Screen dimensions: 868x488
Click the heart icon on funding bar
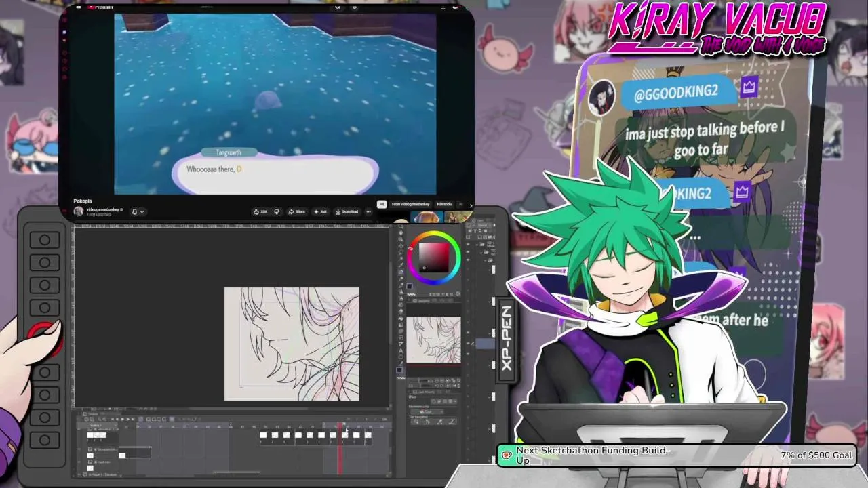point(507,455)
